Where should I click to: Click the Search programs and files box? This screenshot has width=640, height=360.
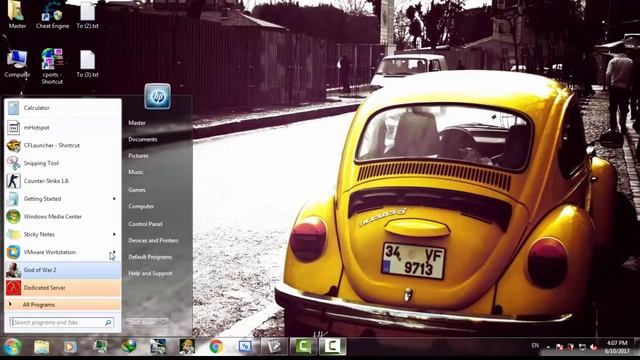pos(62,322)
